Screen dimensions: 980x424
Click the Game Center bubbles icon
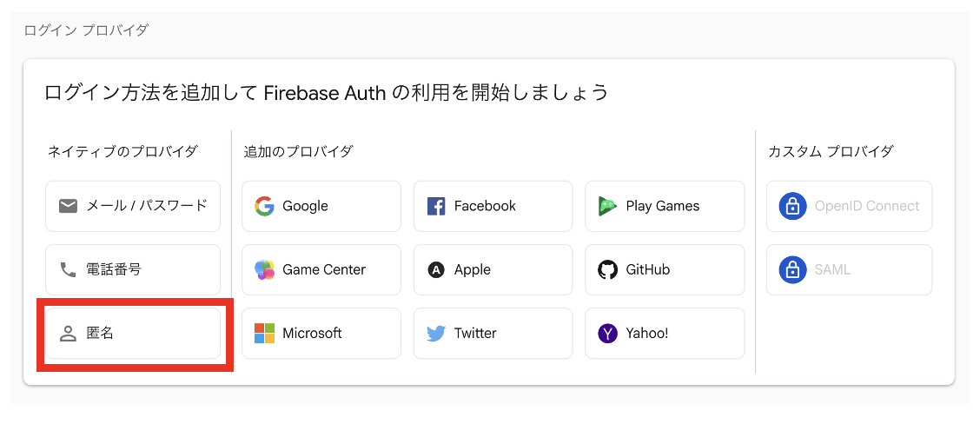(264, 269)
